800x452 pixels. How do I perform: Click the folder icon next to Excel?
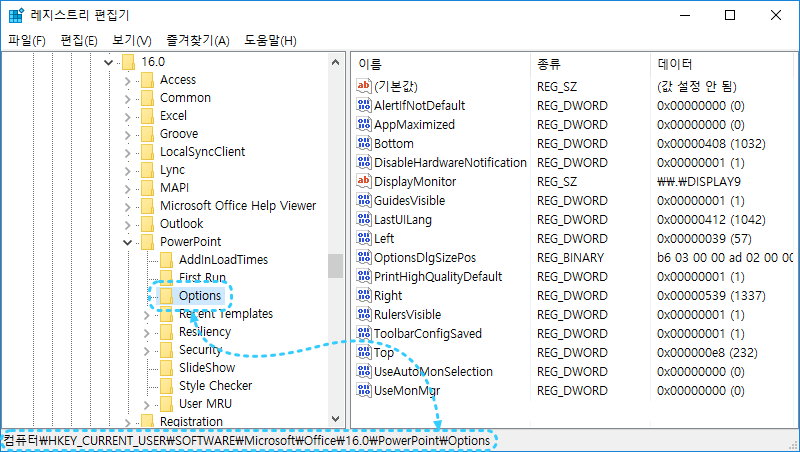[x=147, y=116]
